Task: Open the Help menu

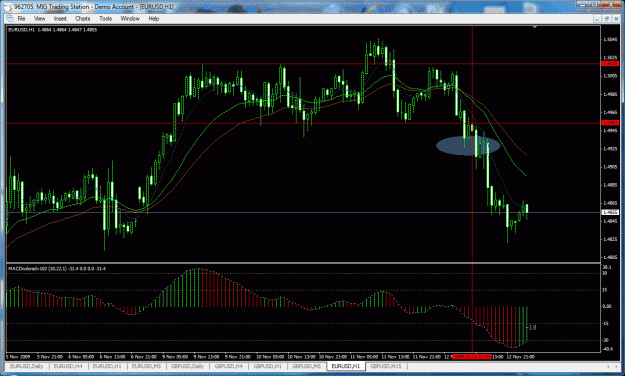Action: 153,18
